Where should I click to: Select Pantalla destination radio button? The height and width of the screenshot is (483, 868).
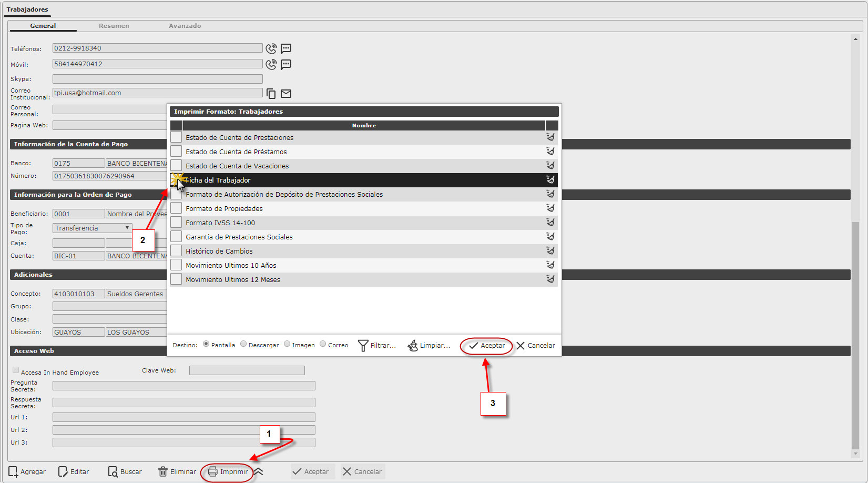point(206,344)
